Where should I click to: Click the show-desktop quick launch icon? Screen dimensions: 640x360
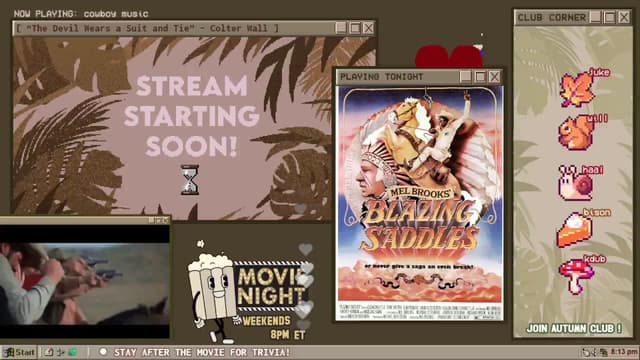(x=49, y=352)
